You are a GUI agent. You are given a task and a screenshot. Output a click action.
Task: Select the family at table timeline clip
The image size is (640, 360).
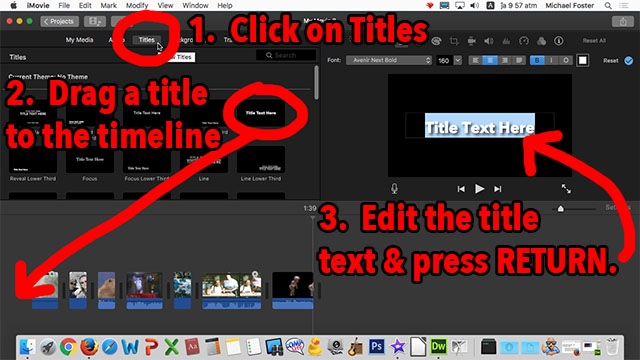(231, 290)
